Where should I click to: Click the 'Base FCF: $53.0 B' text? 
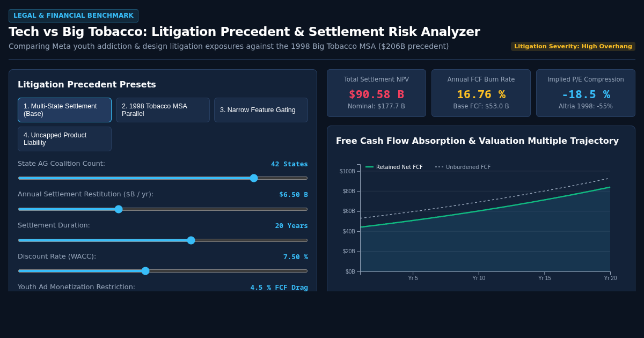tap(481, 106)
